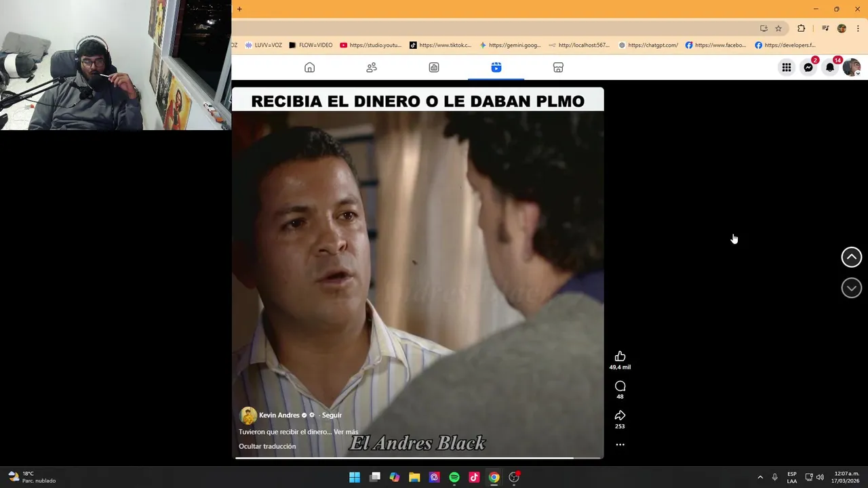Open Copilot from the taskbar
The width and height of the screenshot is (868, 488).
pos(395,477)
